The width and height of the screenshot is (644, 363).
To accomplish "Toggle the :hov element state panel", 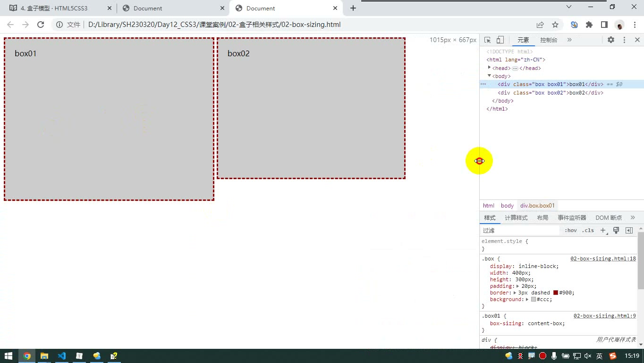I will pos(571,230).
